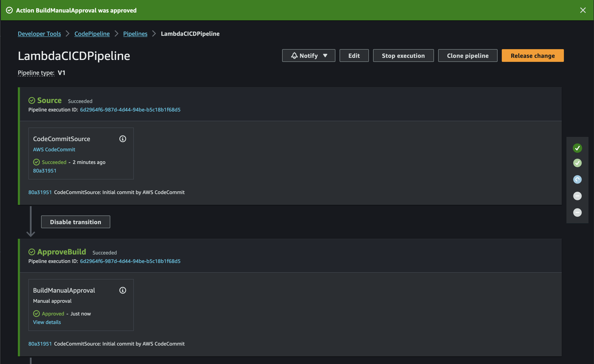Jump to fourth stage gray indicator
The image size is (594, 364).
(x=577, y=196)
